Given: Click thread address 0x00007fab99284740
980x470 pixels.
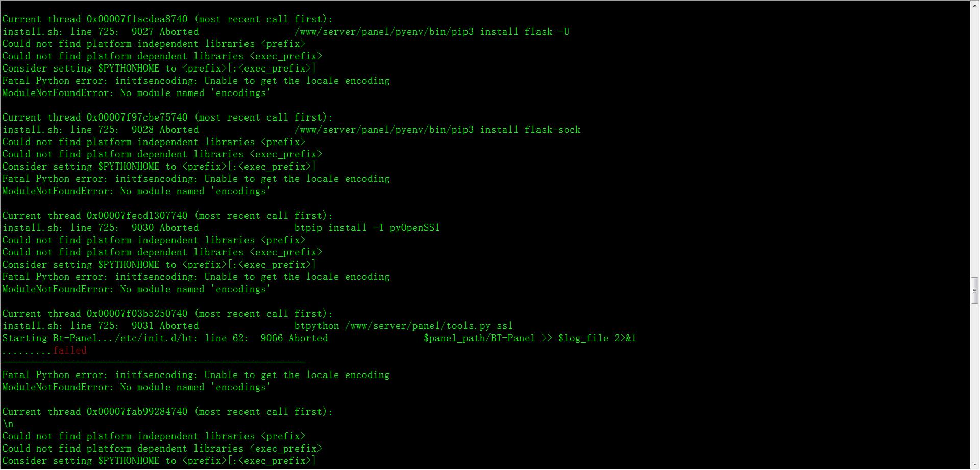Looking at the screenshot, I should (x=137, y=412).
